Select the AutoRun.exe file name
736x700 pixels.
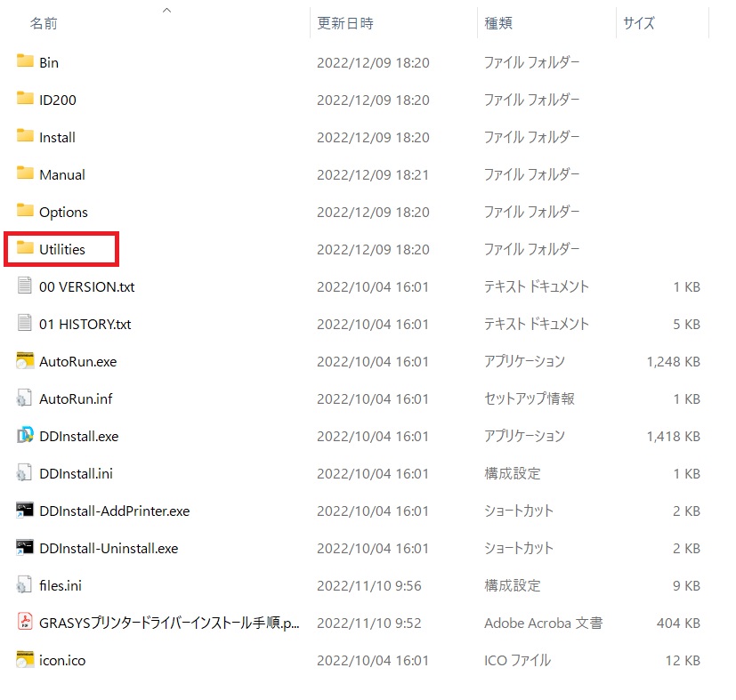78,362
